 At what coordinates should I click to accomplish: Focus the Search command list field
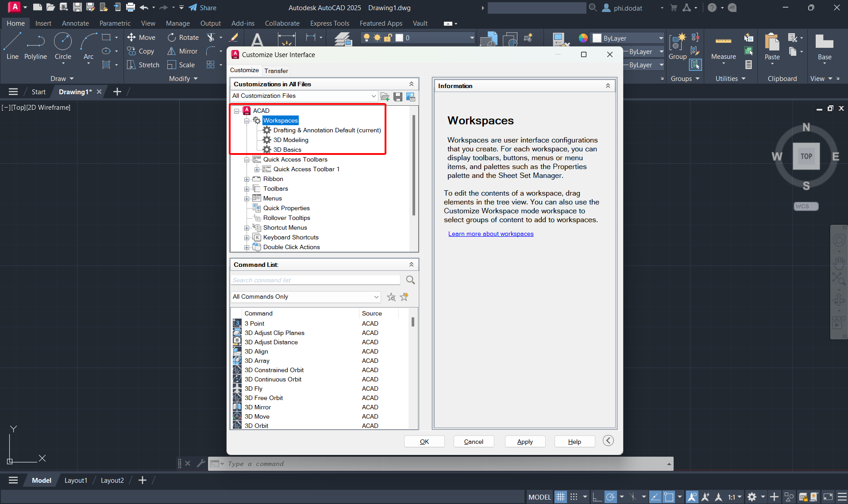pyautogui.click(x=316, y=280)
